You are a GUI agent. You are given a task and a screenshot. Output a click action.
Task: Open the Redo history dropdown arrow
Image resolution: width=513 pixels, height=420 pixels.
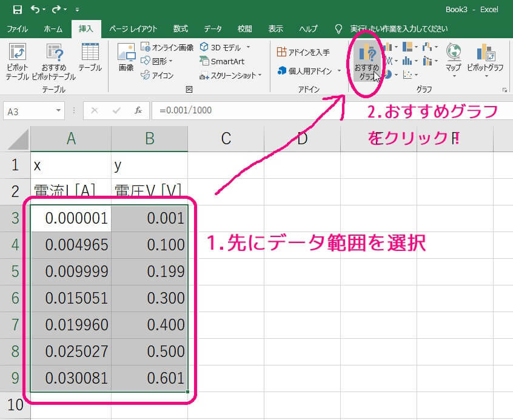click(65, 10)
